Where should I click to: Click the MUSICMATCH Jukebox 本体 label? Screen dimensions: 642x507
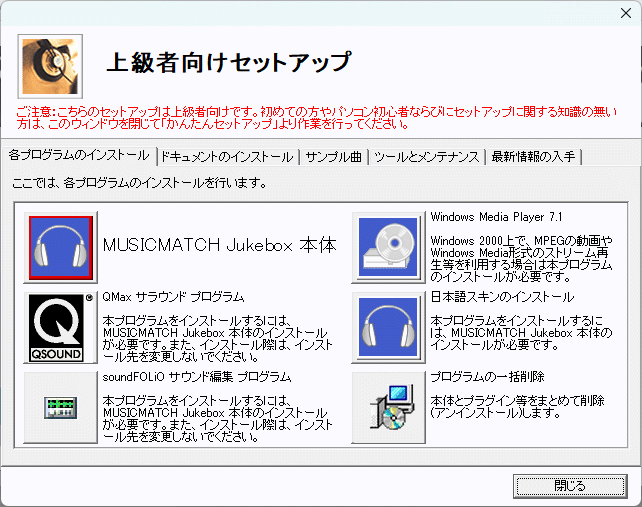219,245
